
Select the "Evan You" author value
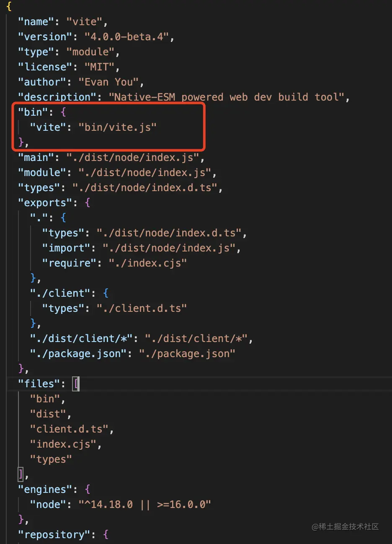click(x=109, y=82)
